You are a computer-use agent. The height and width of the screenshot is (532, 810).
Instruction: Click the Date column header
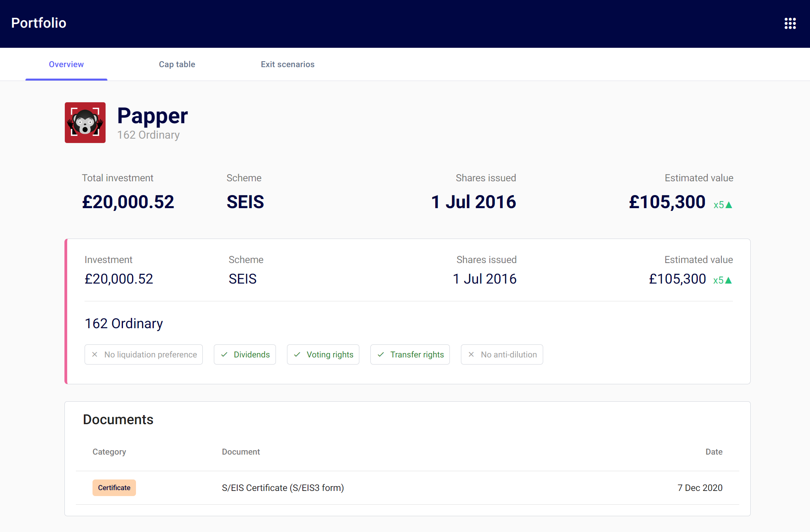coord(714,451)
